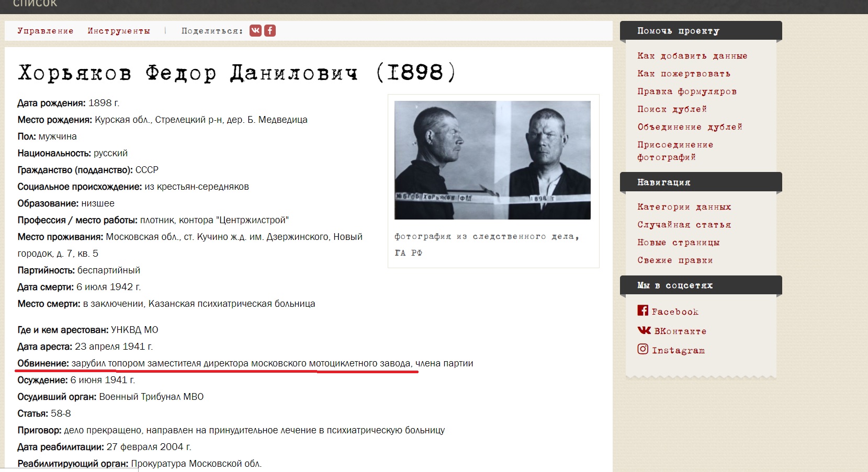Open the Инструменты menu
868x472 pixels.
tap(119, 31)
